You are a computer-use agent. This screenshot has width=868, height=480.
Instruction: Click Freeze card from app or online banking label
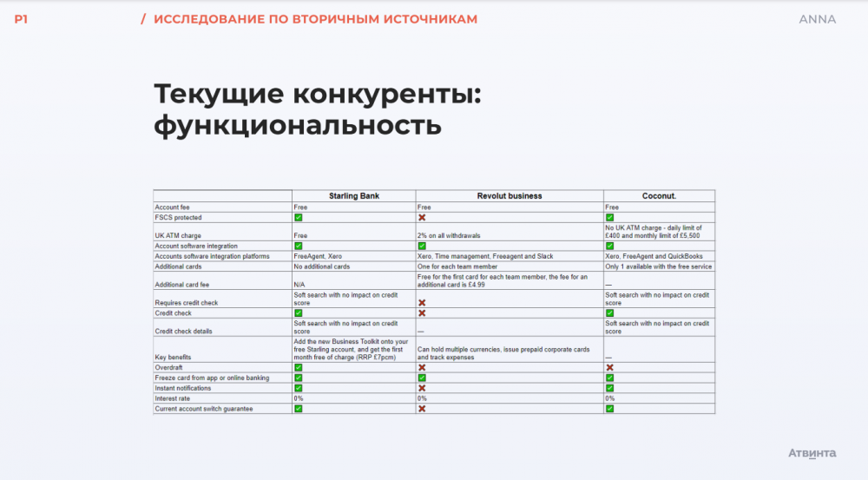[x=212, y=378]
